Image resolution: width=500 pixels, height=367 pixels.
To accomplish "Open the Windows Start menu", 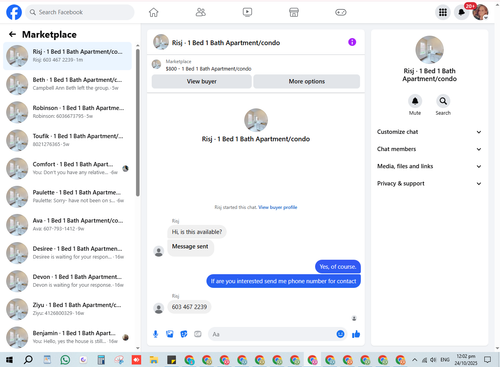I will pyautogui.click(x=9, y=360).
